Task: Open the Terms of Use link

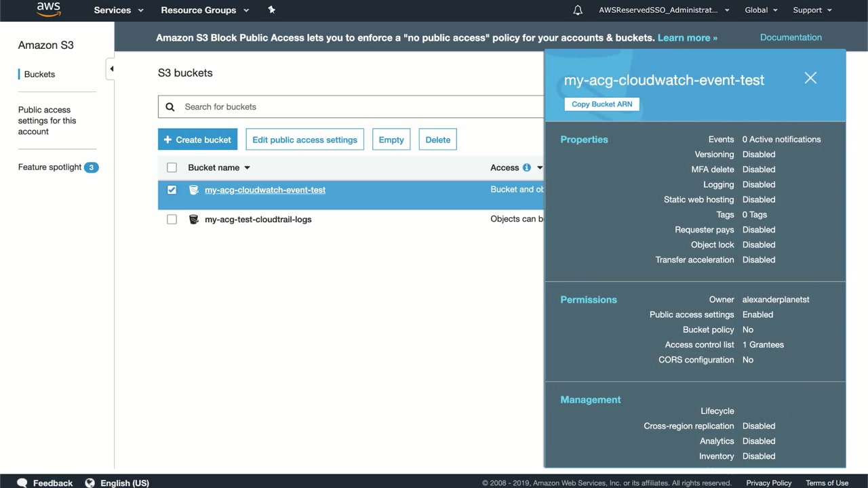Action: [827, 483]
